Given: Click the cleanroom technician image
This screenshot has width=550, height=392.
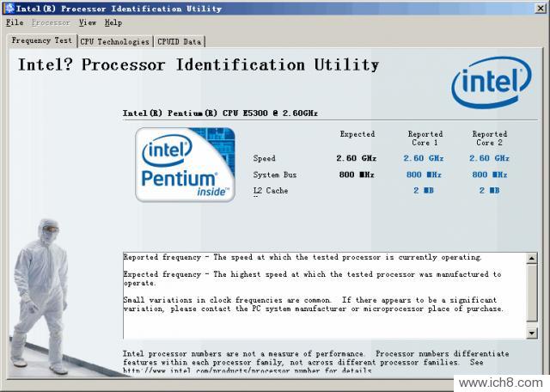Looking at the screenshot, I should [x=40, y=297].
